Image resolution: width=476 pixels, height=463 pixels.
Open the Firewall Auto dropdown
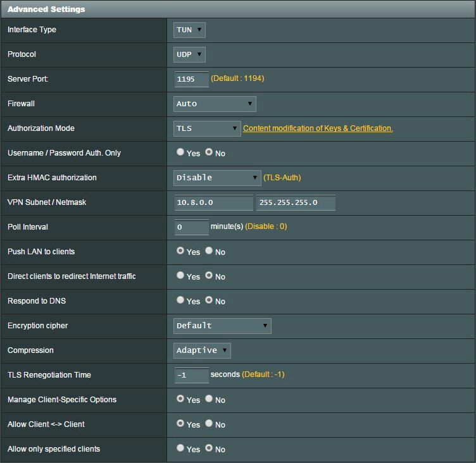pyautogui.click(x=215, y=104)
